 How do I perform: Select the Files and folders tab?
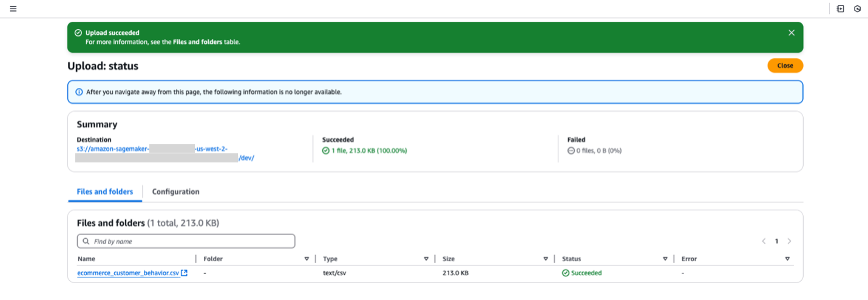[104, 192]
